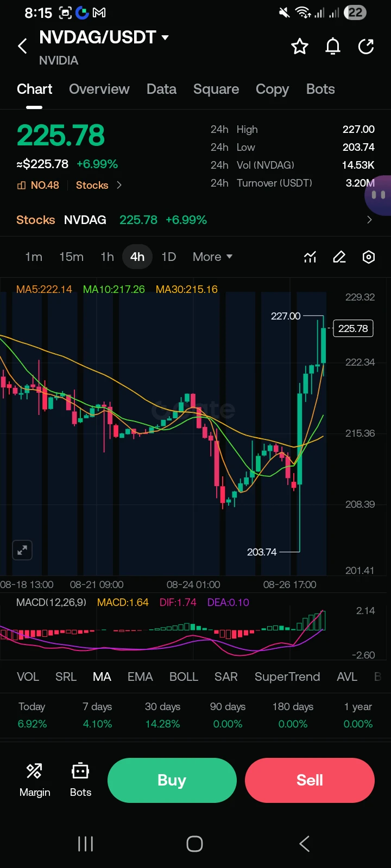Tap the MA10:217.26 legend value
391x868 pixels.
(113, 289)
